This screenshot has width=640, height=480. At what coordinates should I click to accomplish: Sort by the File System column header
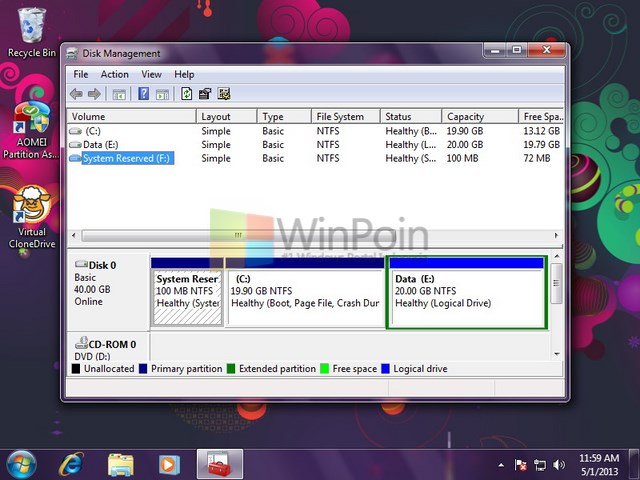click(x=346, y=116)
